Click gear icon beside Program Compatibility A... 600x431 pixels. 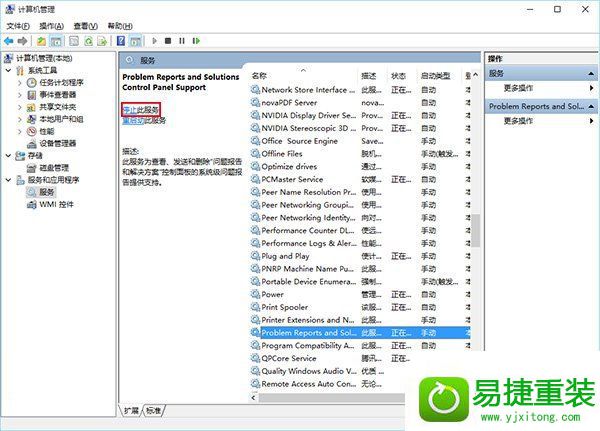point(255,345)
